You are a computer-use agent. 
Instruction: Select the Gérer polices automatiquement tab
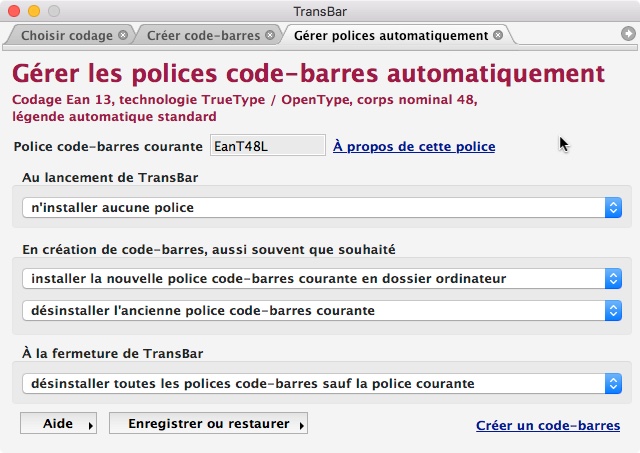coord(390,35)
